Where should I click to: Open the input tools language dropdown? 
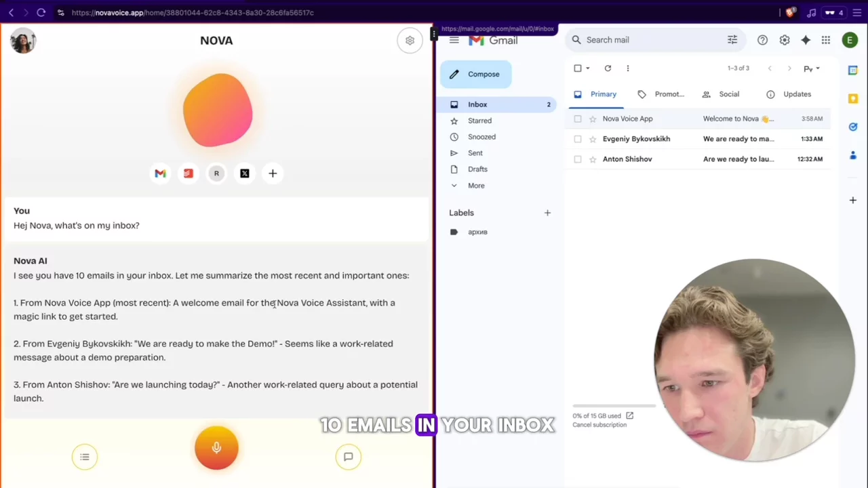pos(812,68)
